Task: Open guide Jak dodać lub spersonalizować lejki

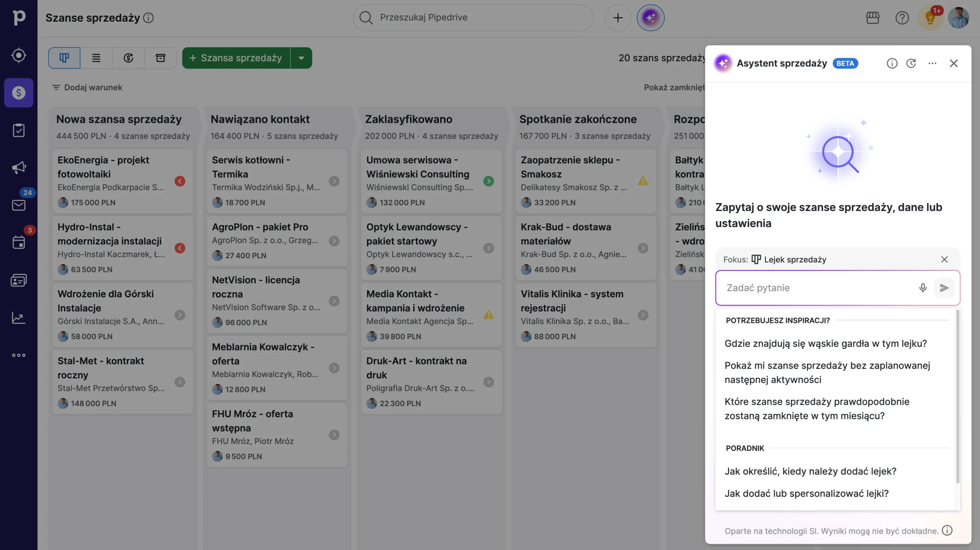Action: 807,493
